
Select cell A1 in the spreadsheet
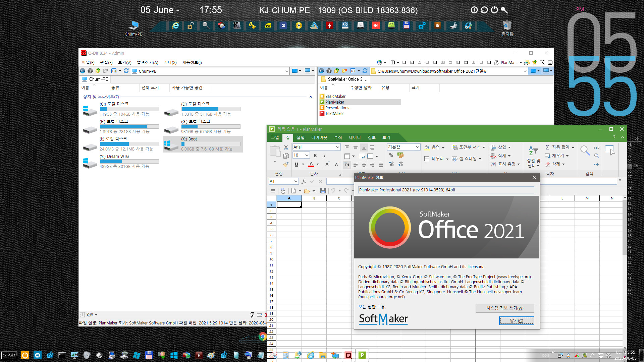coord(289,205)
